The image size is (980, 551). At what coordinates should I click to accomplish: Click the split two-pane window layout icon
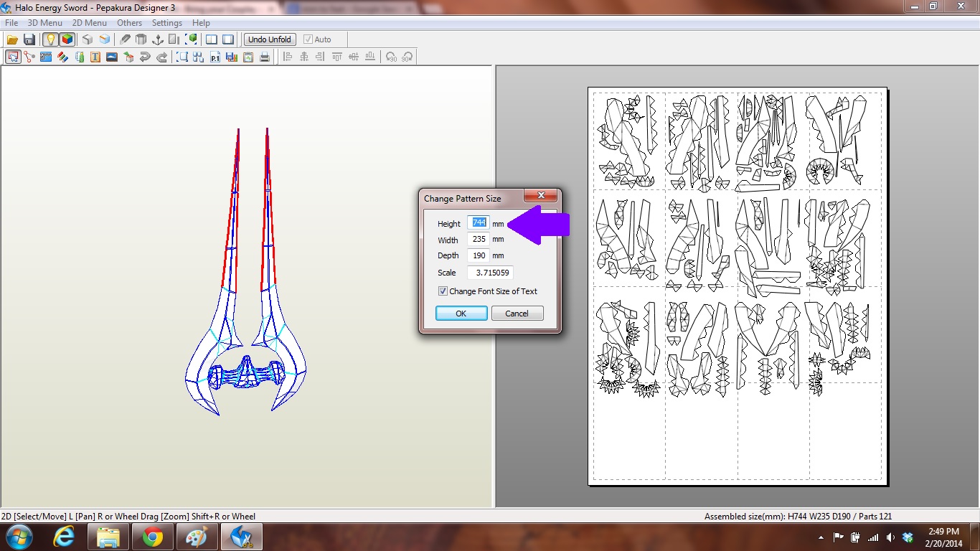212,39
